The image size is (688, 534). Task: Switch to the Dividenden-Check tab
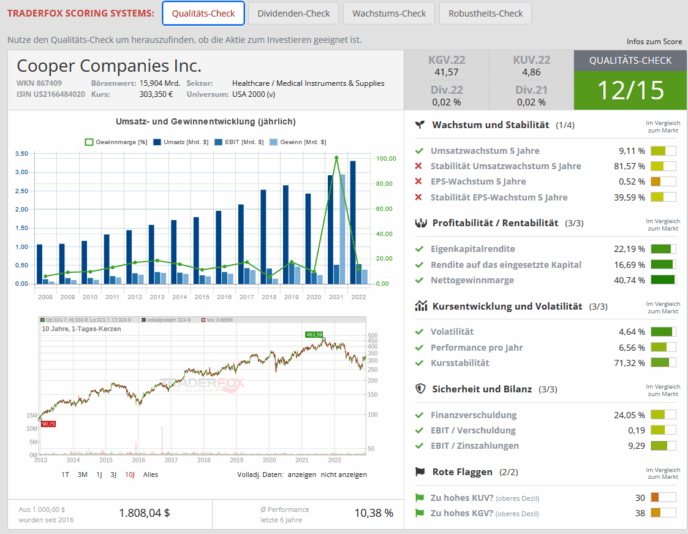pyautogui.click(x=293, y=14)
